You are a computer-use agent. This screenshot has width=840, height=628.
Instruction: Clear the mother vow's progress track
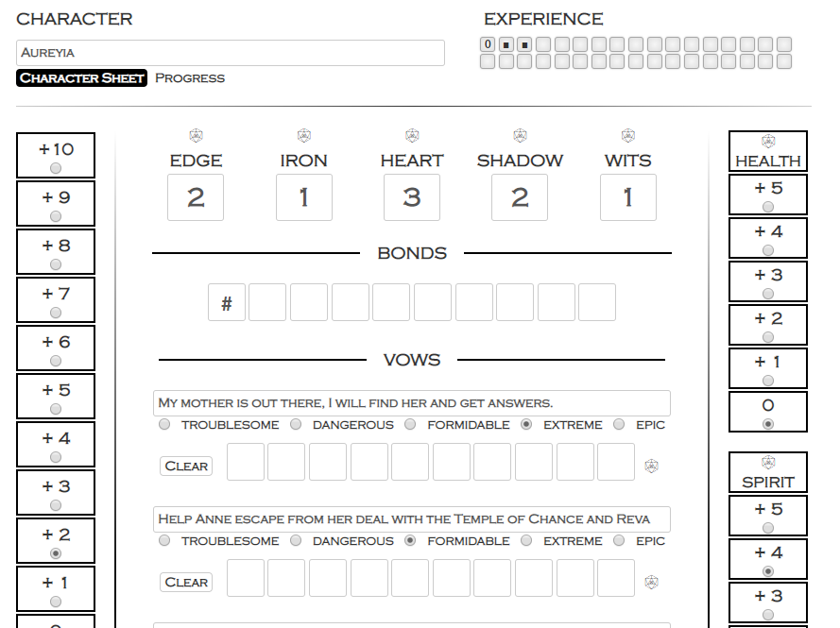click(x=185, y=466)
